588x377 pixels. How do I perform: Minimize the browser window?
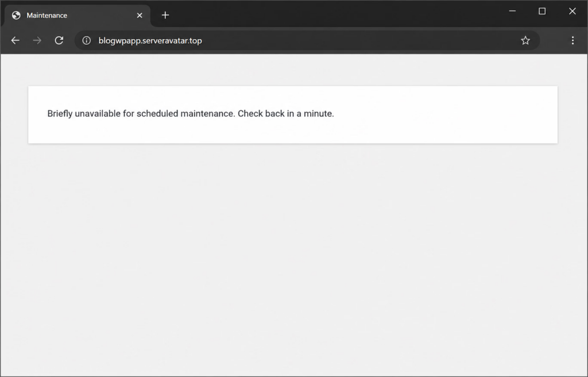pyautogui.click(x=512, y=11)
